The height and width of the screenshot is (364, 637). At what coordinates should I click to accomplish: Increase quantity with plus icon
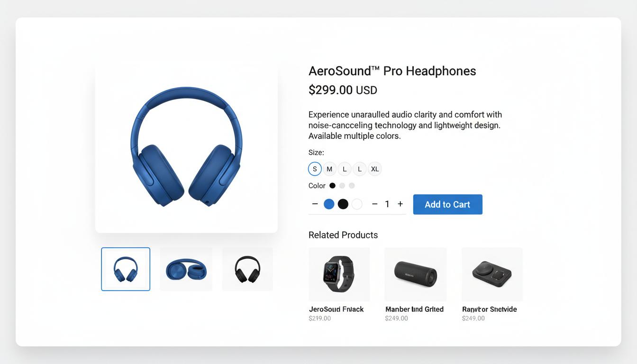click(400, 204)
